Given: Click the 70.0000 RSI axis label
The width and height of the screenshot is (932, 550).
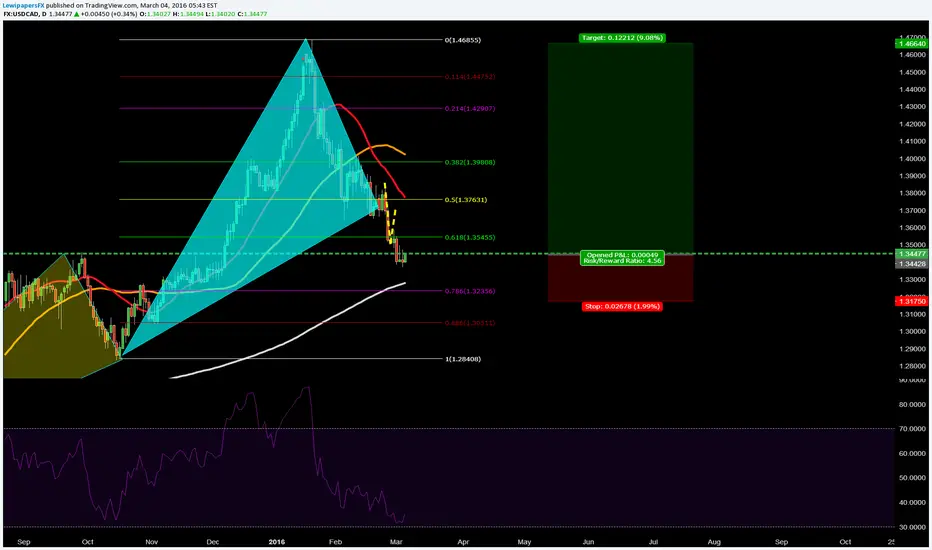Looking at the screenshot, I should coord(912,428).
